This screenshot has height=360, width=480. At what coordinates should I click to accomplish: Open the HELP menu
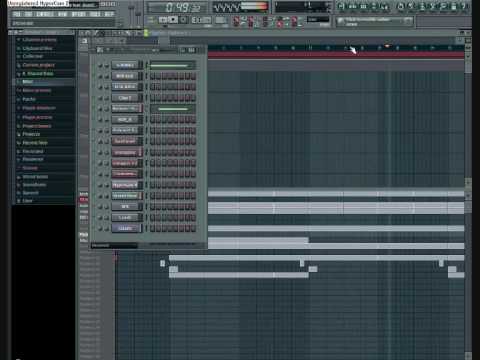click(109, 14)
